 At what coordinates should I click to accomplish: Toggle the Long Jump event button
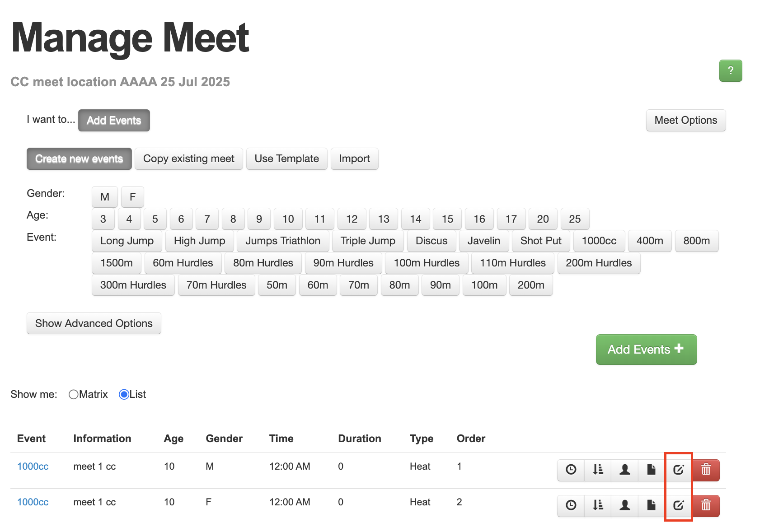click(127, 241)
